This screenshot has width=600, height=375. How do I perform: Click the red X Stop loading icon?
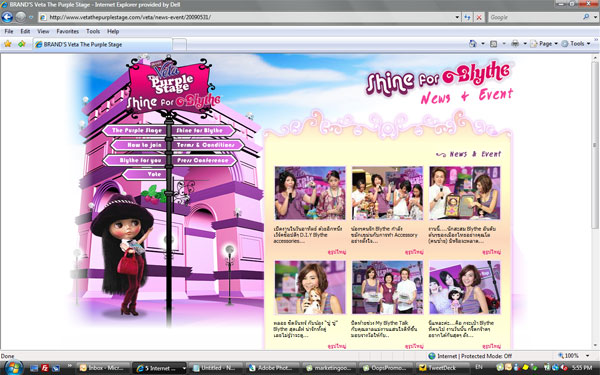(x=479, y=17)
